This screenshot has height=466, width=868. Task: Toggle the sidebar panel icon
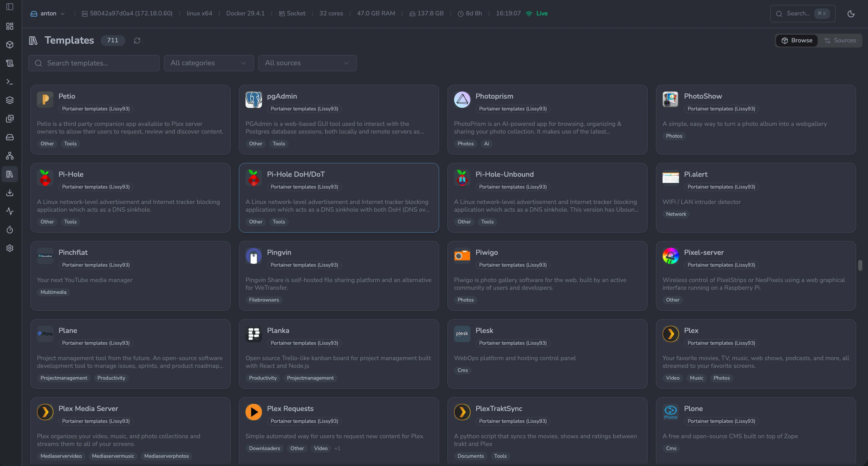click(10, 7)
